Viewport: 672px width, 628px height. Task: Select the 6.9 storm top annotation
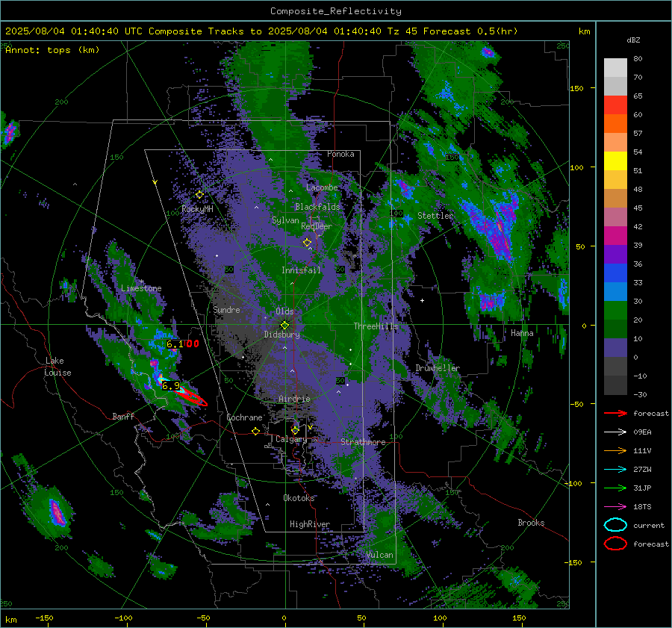171,385
